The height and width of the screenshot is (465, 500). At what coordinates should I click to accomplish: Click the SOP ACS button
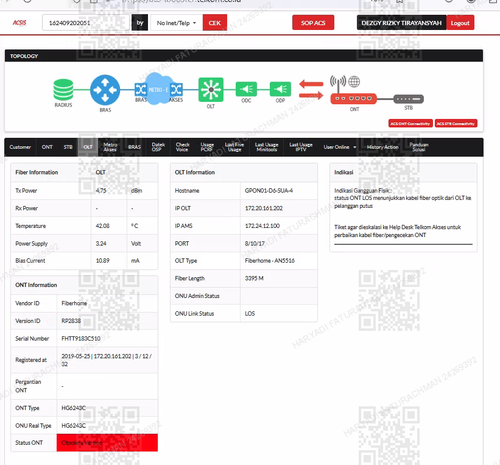point(313,23)
